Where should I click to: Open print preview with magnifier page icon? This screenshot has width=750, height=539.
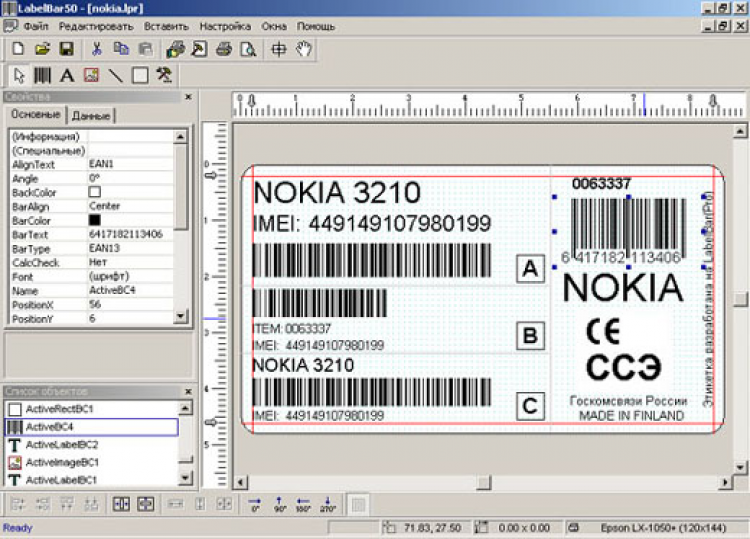(x=248, y=49)
